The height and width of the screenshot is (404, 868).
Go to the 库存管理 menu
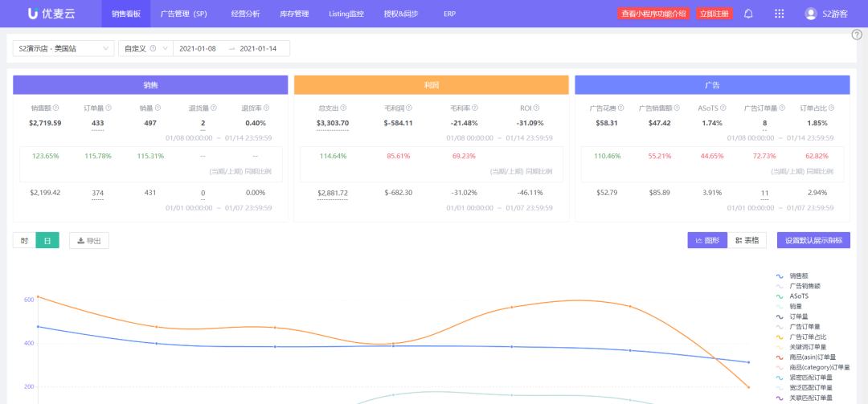(293, 14)
